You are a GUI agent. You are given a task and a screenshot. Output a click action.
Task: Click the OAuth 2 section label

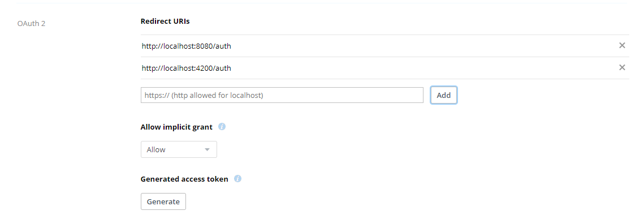click(x=31, y=23)
